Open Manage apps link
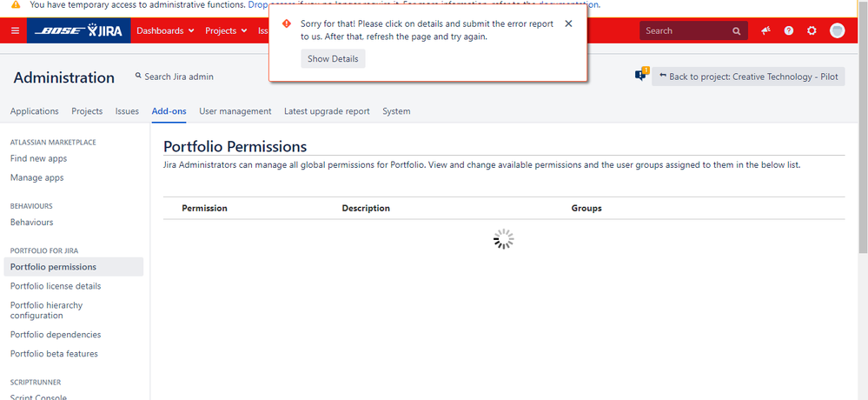 tap(37, 178)
